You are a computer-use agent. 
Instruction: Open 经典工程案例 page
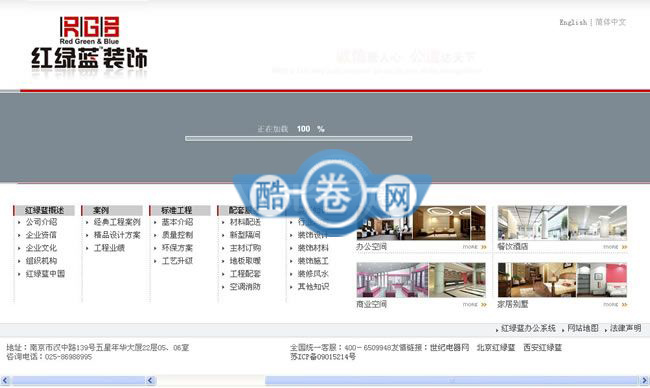(117, 222)
